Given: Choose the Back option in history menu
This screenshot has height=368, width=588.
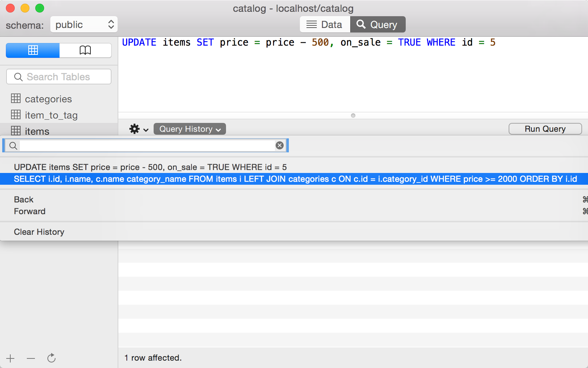Looking at the screenshot, I should [x=24, y=199].
